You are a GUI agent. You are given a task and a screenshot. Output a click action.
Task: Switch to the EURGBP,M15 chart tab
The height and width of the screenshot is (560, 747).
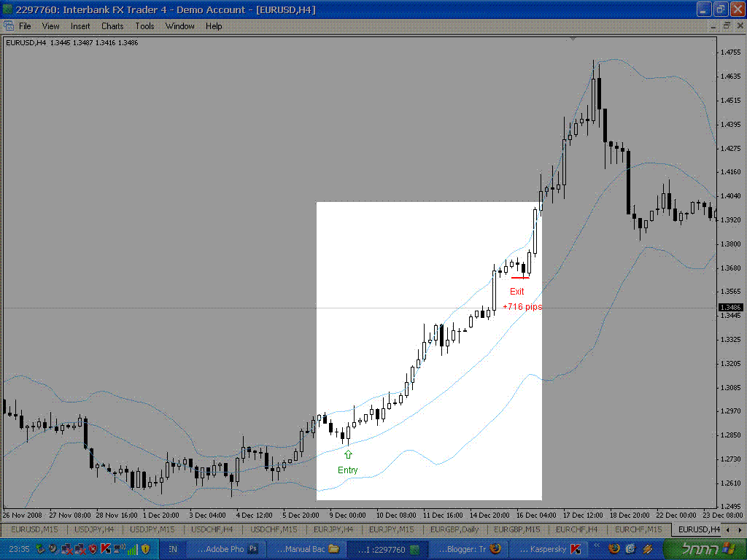(517, 529)
